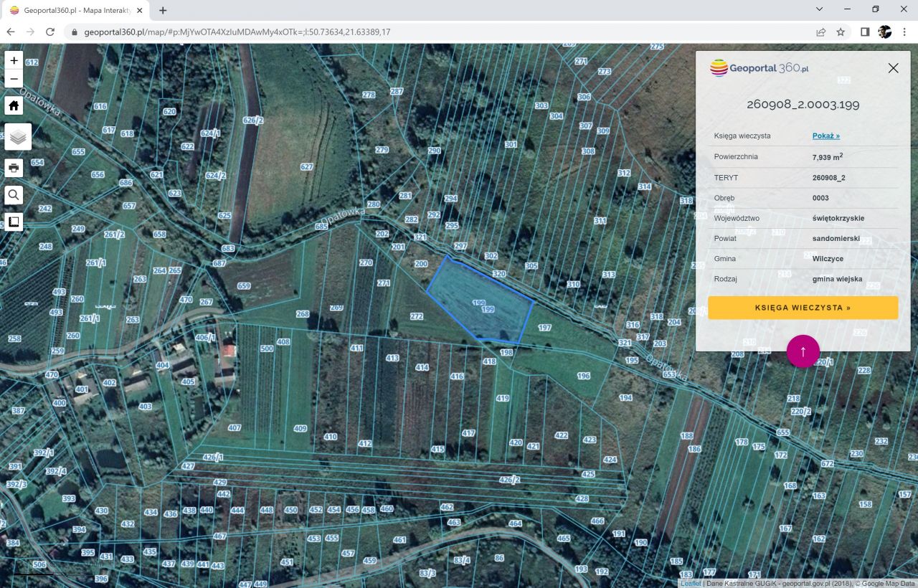This screenshot has height=588, width=918.
Task: Open the Chrome tab search dropdown
Action: (x=819, y=9)
